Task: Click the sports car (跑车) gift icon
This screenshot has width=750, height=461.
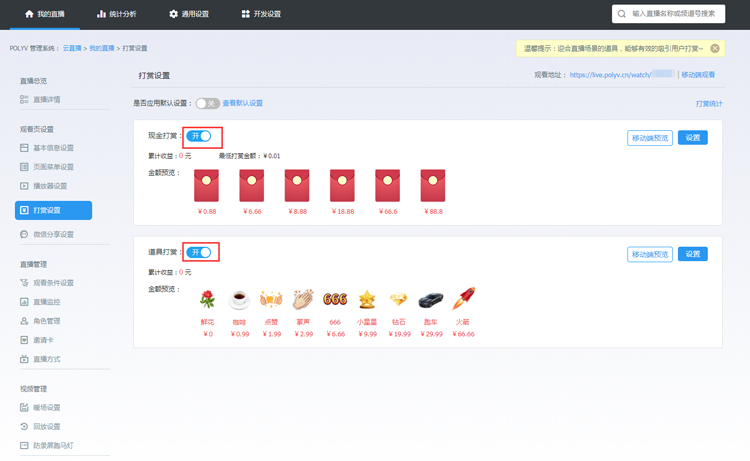Action: coord(431,300)
